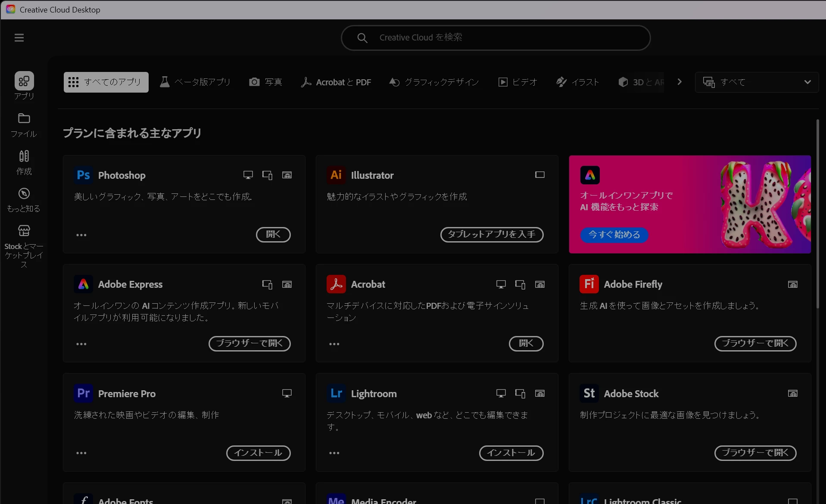The width and height of the screenshot is (826, 504).
Task: Select the すべてのアプリ tab
Action: tap(106, 82)
